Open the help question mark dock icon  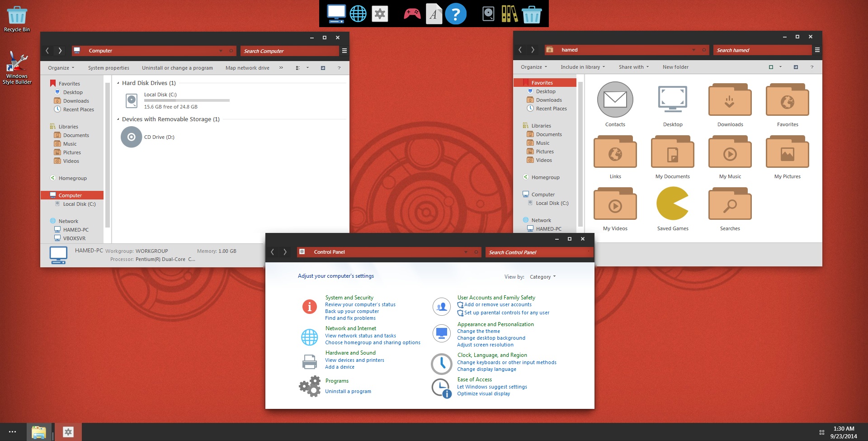(456, 14)
